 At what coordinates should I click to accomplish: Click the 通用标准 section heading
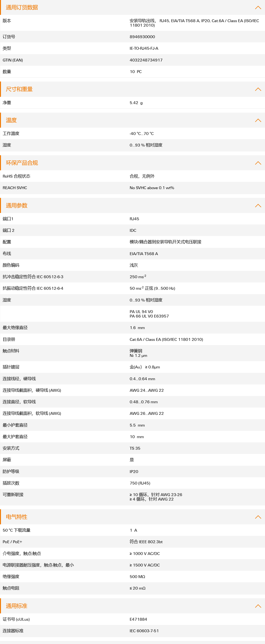[17, 606]
